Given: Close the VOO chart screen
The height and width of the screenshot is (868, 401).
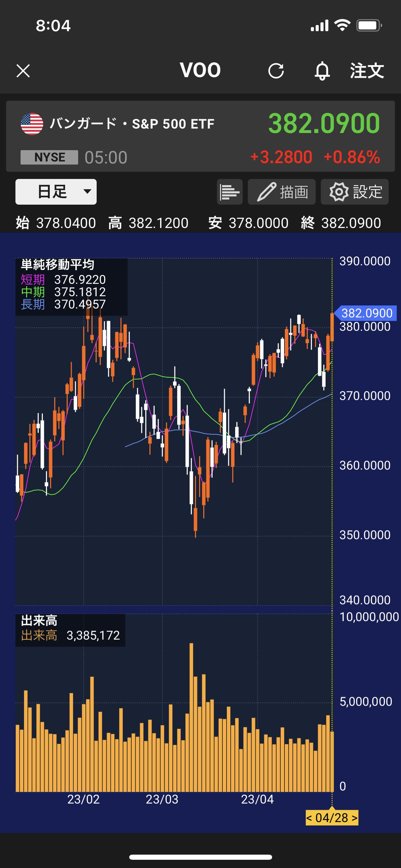Looking at the screenshot, I should (x=23, y=71).
